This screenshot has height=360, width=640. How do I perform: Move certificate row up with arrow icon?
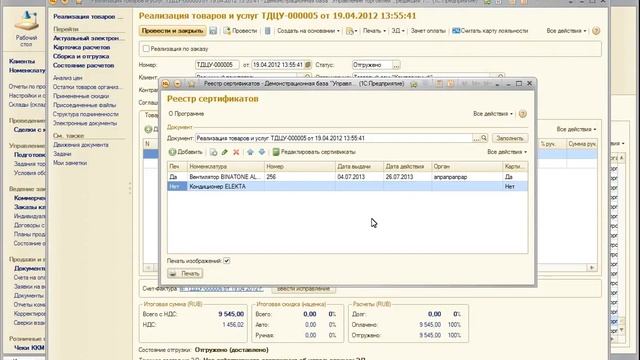click(x=250, y=152)
